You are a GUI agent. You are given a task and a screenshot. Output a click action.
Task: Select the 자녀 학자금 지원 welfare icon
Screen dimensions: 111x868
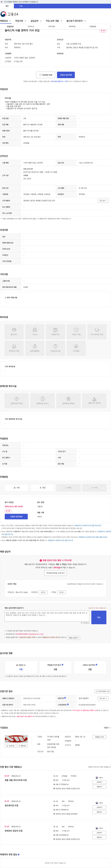pos(97,332)
